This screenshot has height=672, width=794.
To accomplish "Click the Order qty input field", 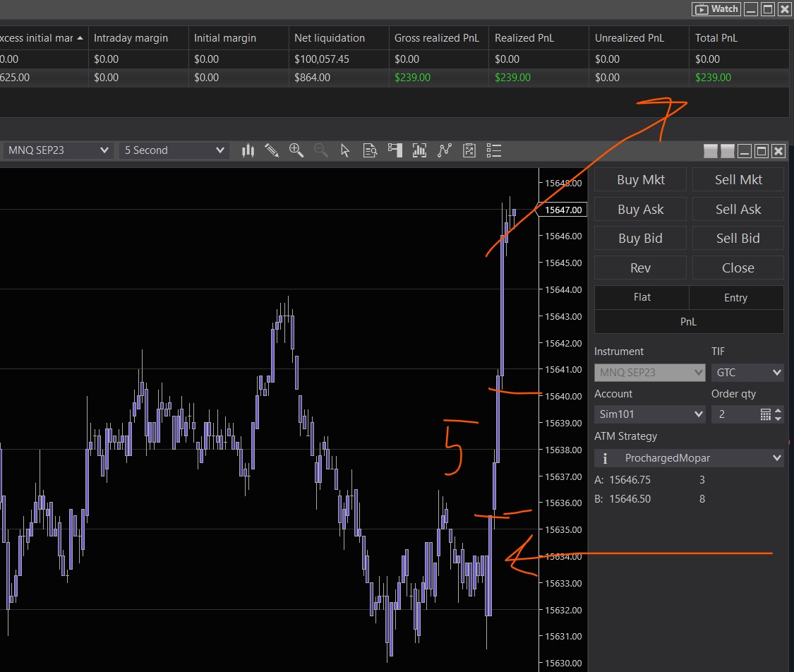I will point(734,414).
